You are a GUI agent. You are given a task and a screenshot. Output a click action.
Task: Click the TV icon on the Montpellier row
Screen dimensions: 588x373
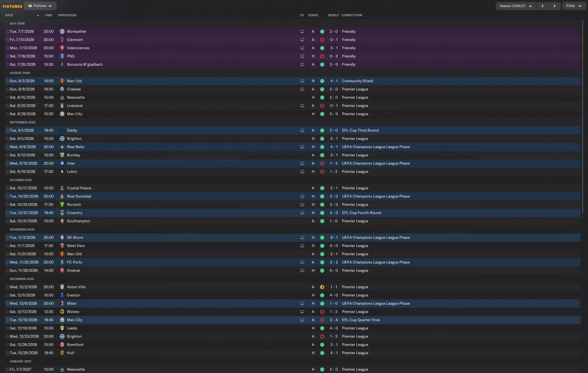point(302,32)
